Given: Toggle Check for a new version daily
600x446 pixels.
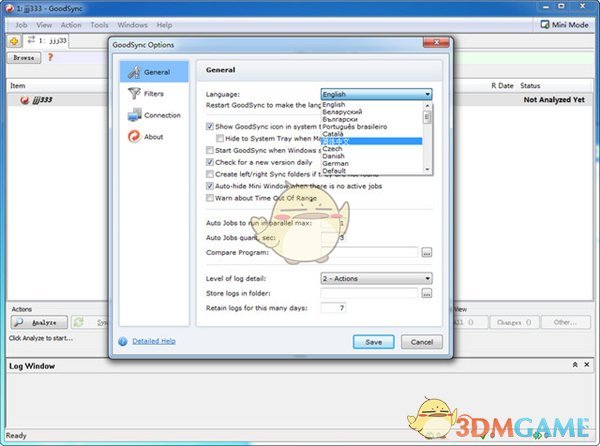Looking at the screenshot, I should point(210,162).
